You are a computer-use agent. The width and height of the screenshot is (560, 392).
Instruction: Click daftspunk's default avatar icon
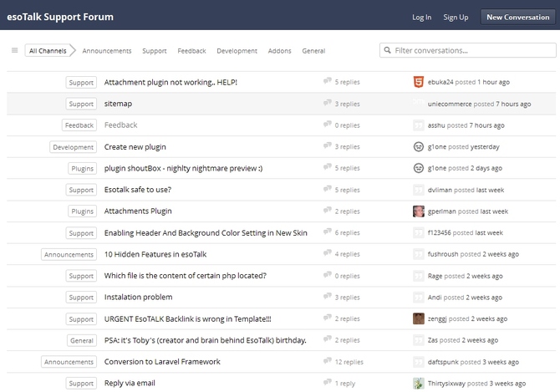[x=418, y=362]
